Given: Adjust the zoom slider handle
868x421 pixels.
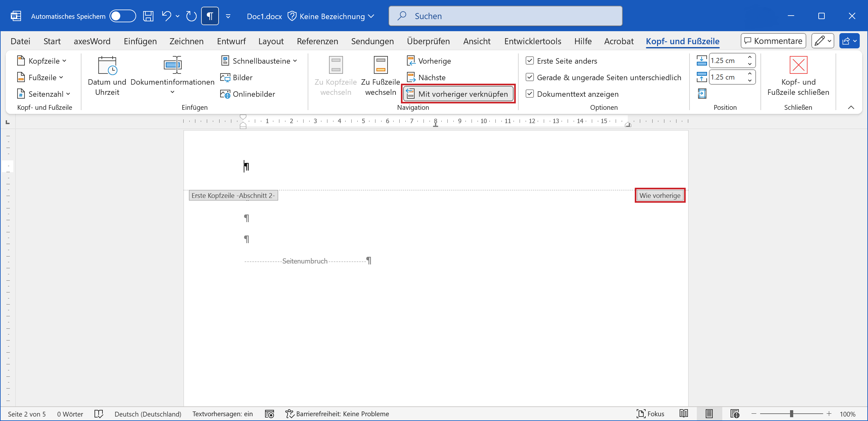Looking at the screenshot, I should click(x=791, y=414).
